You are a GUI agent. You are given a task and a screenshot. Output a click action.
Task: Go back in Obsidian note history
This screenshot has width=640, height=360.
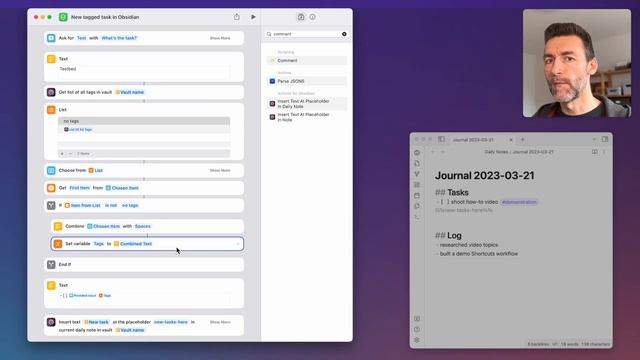pyautogui.click(x=433, y=152)
